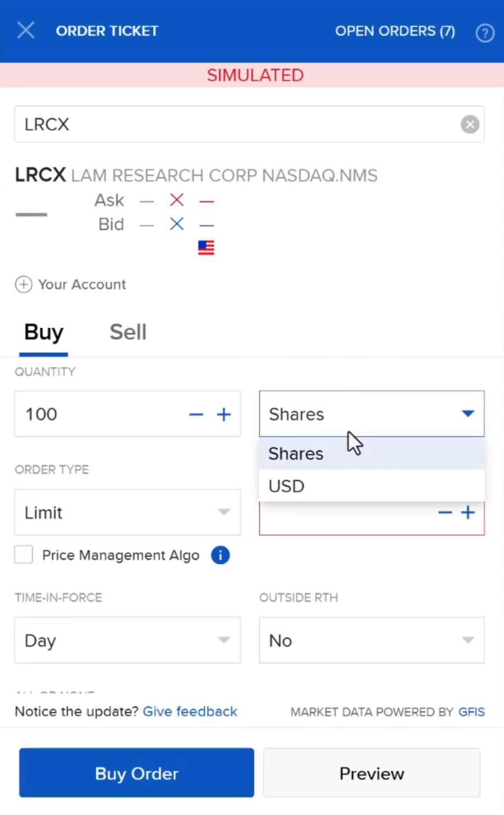Open the Give feedback link
504x815 pixels.
tap(190, 712)
